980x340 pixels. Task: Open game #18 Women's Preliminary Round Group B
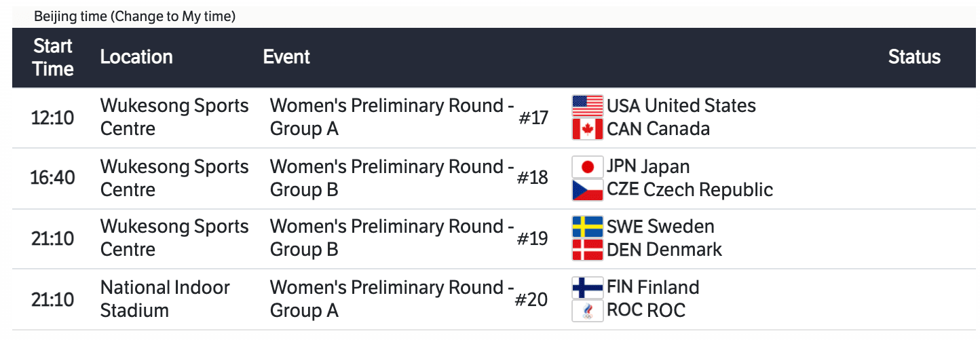[x=392, y=178]
